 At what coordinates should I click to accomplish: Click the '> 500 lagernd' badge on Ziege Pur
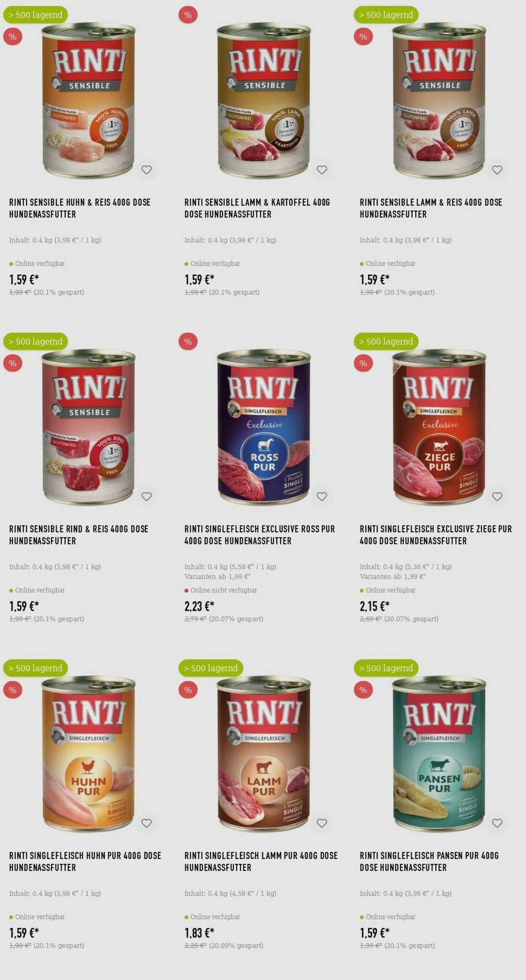[386, 342]
